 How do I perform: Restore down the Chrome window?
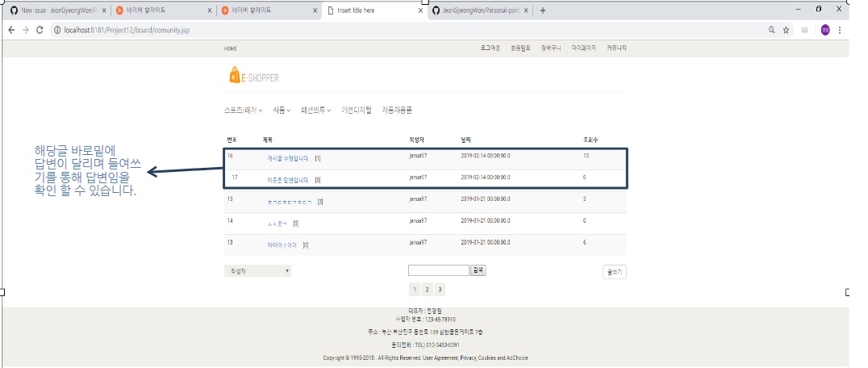click(x=820, y=9)
